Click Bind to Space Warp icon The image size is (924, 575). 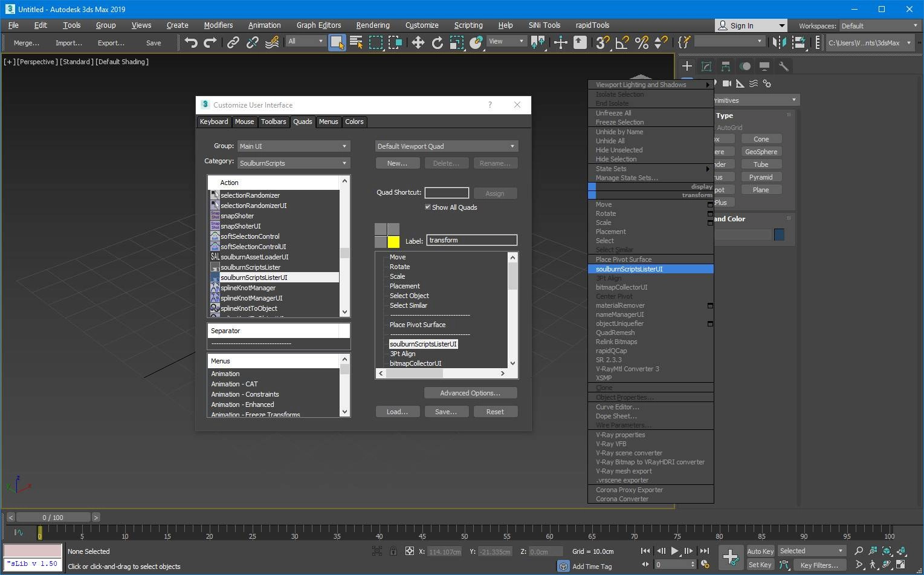272,42
